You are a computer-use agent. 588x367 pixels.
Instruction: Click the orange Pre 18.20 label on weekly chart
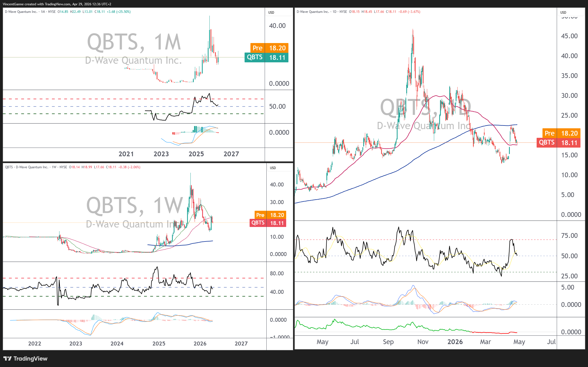[x=270, y=215]
